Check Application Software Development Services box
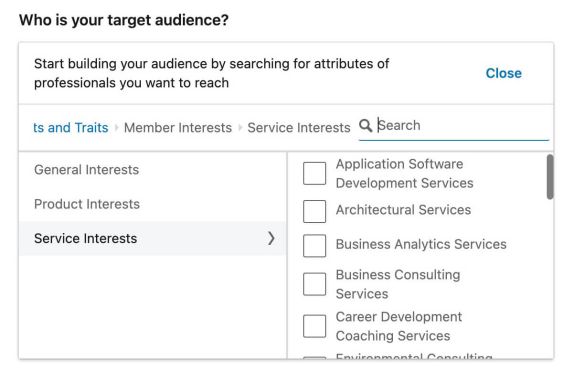564x372 pixels. (x=314, y=173)
